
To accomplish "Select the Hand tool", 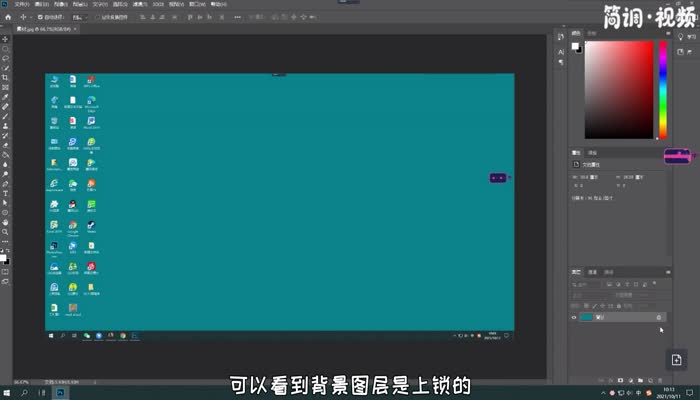I will click(5, 222).
